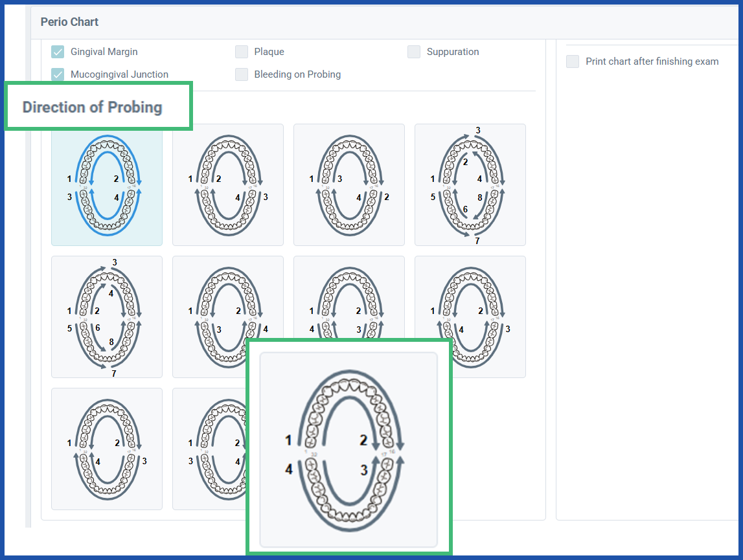The width and height of the screenshot is (743, 560).
Task: Select the 1-3-4-2 probing direction diagram
Action: click(x=349, y=185)
